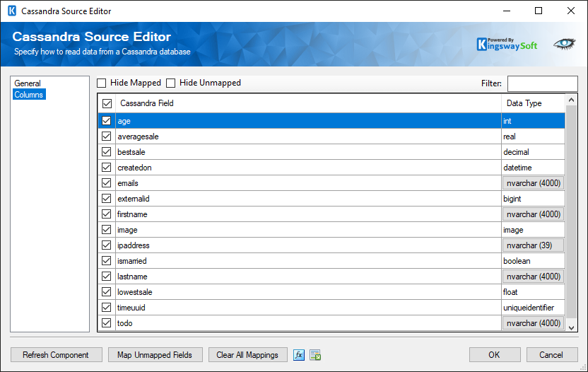Image resolution: width=588 pixels, height=372 pixels.
Task: Click the uniqueidentifier data type cell
Action: pyautogui.click(x=533, y=308)
